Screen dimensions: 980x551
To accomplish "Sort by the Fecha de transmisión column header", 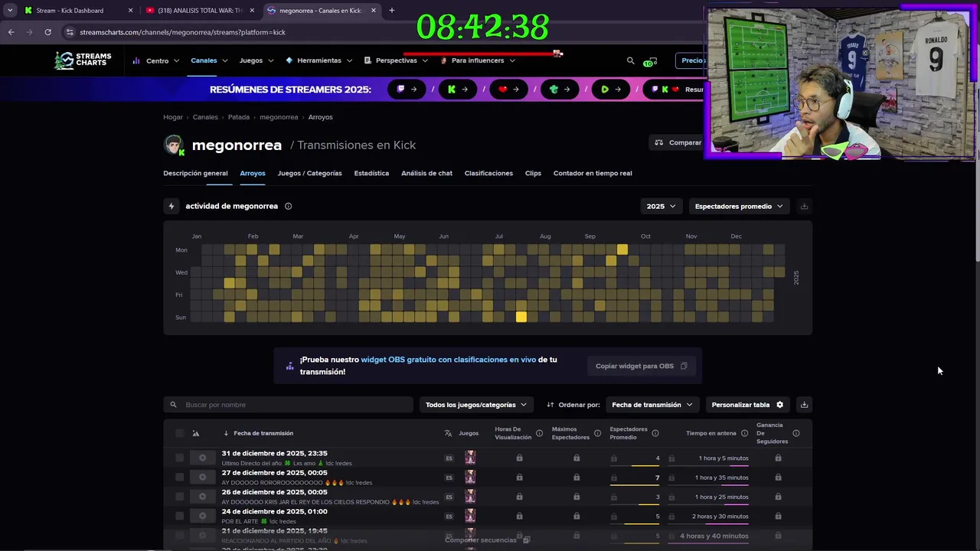I will 263,433.
